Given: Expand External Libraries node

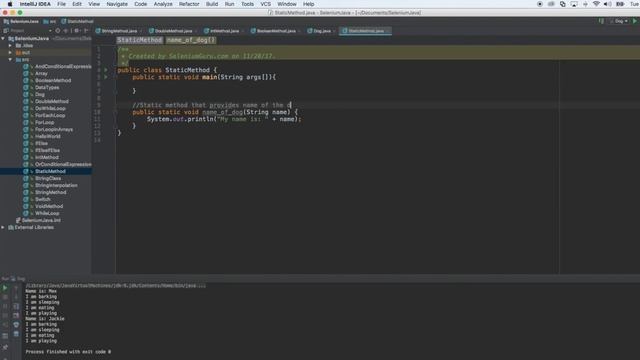Looking at the screenshot, I should 3,227.
